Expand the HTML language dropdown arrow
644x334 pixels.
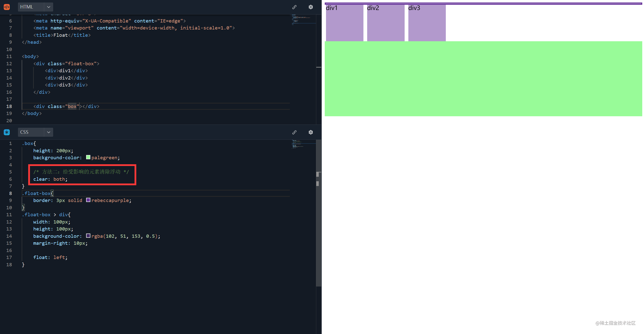point(49,7)
